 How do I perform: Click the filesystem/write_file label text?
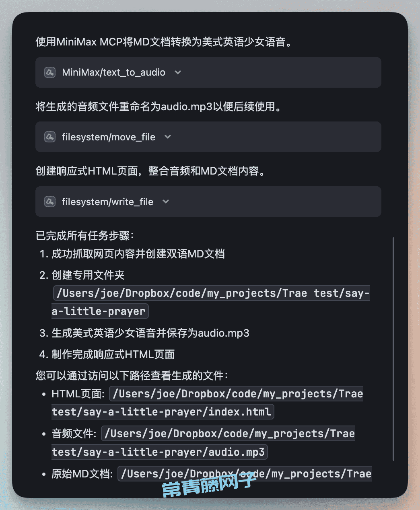(x=107, y=202)
